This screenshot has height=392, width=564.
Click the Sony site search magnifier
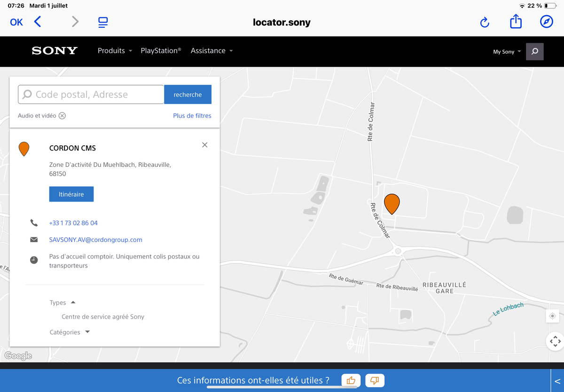pos(534,52)
